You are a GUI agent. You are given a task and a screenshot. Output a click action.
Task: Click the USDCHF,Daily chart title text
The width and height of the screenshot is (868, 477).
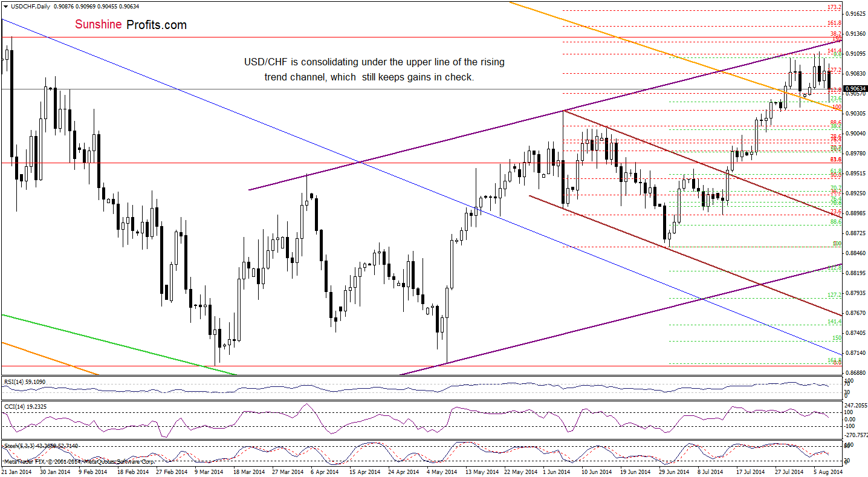coord(30,5)
